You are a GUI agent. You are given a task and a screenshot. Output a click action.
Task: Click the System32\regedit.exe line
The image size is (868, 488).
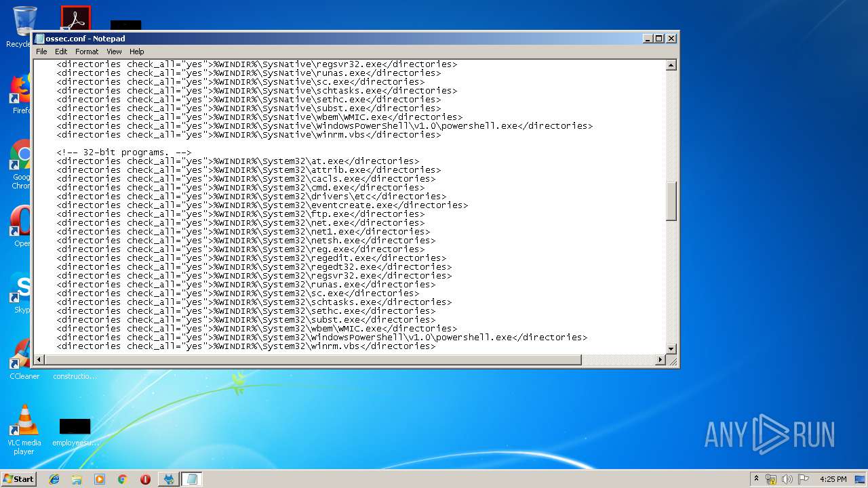tap(252, 258)
